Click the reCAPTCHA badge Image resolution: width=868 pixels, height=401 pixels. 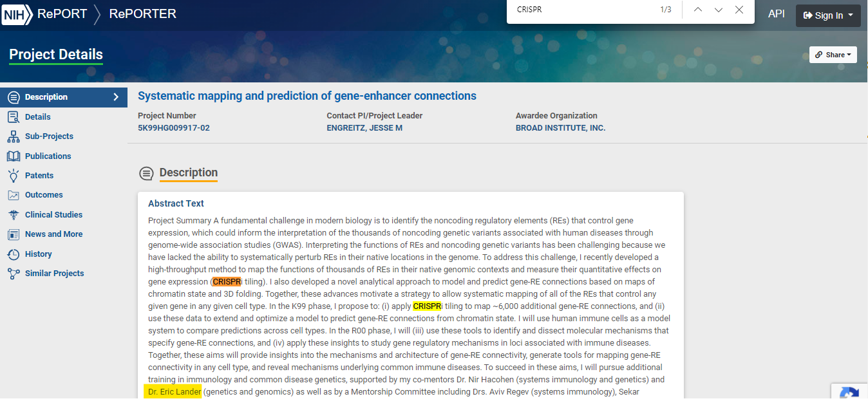(849, 393)
